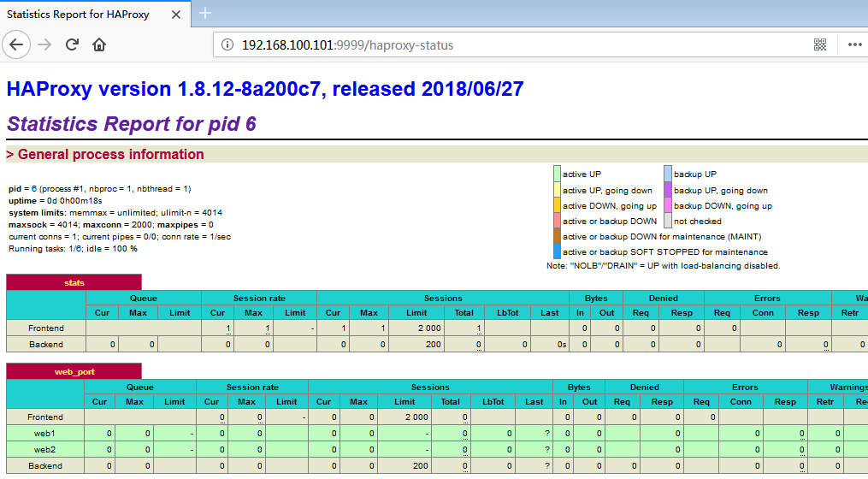Click the SOFT STOPPED blue legend swatch
The image size is (868, 479).
[557, 252]
